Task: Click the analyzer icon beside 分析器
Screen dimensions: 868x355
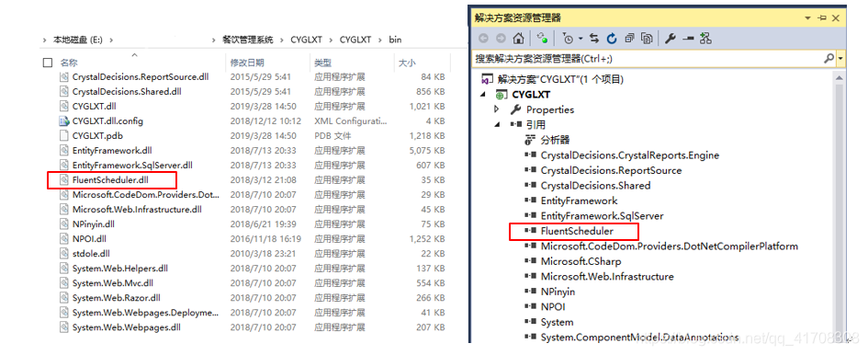Action: pyautogui.click(x=530, y=141)
